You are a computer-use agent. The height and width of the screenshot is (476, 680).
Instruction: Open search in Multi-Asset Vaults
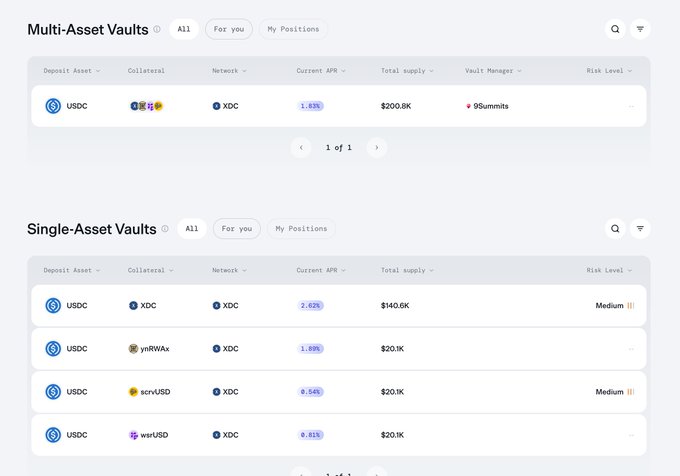click(x=615, y=29)
